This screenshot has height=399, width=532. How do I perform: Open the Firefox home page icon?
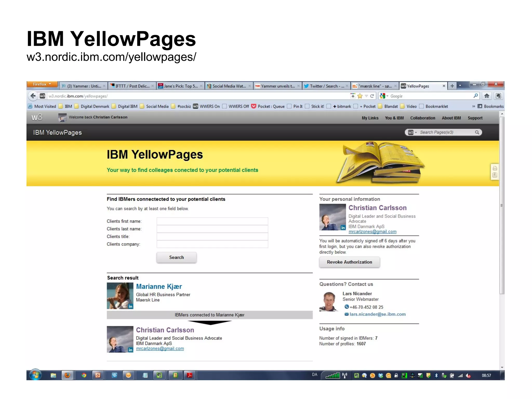coord(487,96)
